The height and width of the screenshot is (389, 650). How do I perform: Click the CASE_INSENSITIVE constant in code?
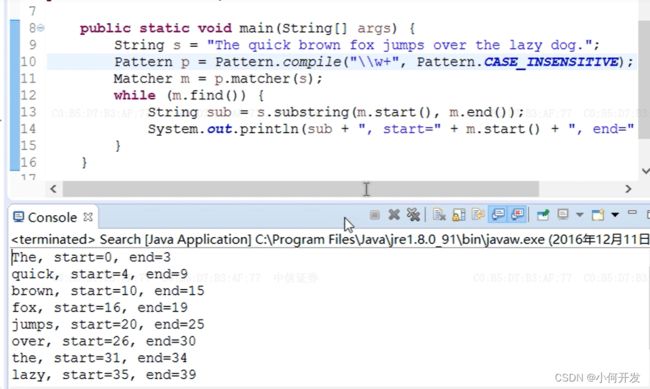tap(551, 62)
